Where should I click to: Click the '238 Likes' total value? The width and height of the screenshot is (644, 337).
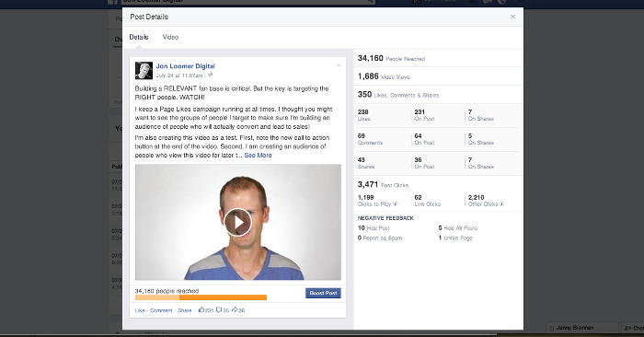[364, 115]
